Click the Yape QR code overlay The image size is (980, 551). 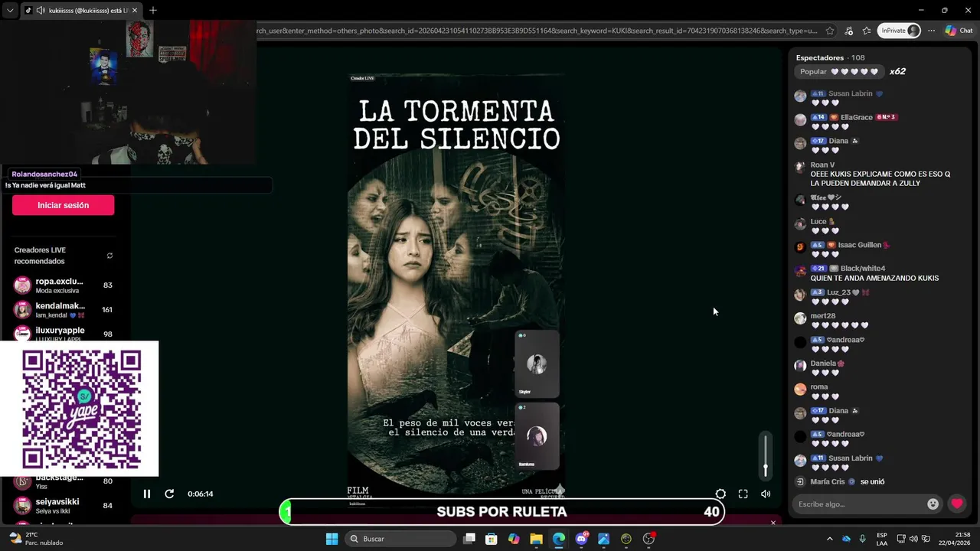(81, 409)
